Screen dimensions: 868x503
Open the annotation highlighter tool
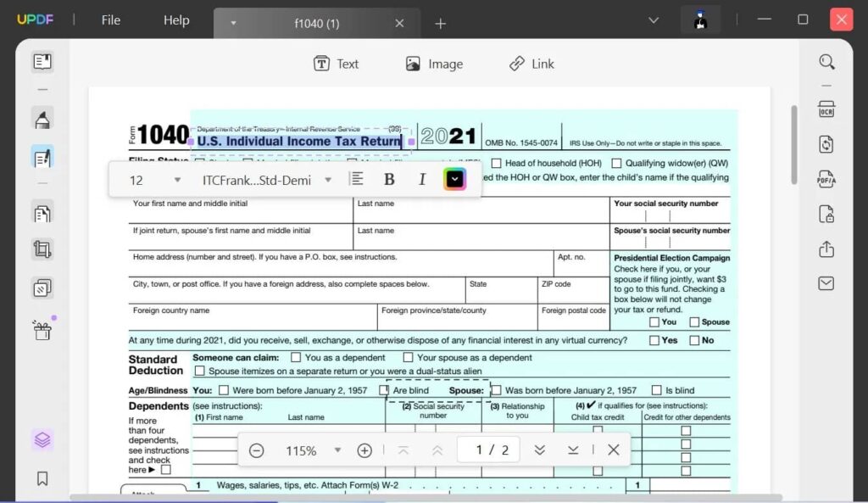tap(42, 119)
